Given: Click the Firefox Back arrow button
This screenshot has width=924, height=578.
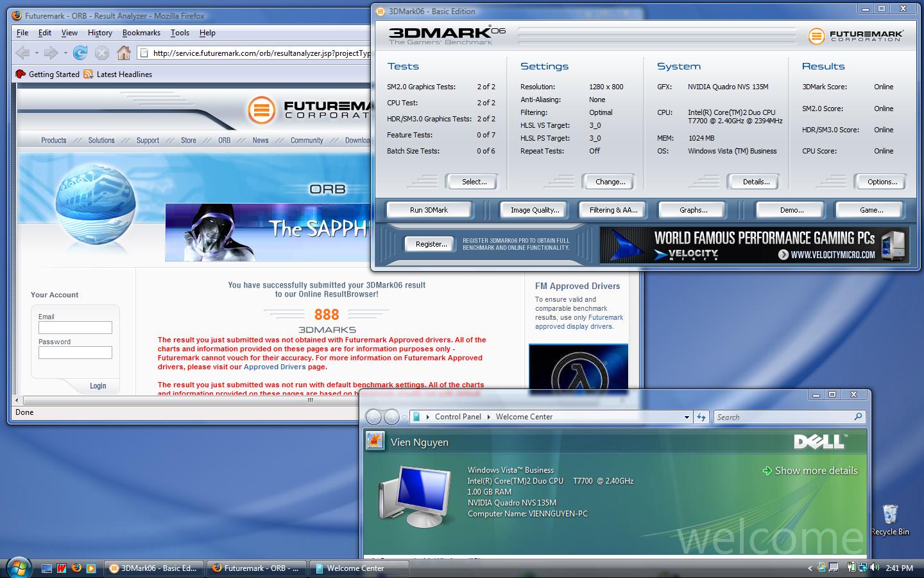Looking at the screenshot, I should [x=22, y=53].
